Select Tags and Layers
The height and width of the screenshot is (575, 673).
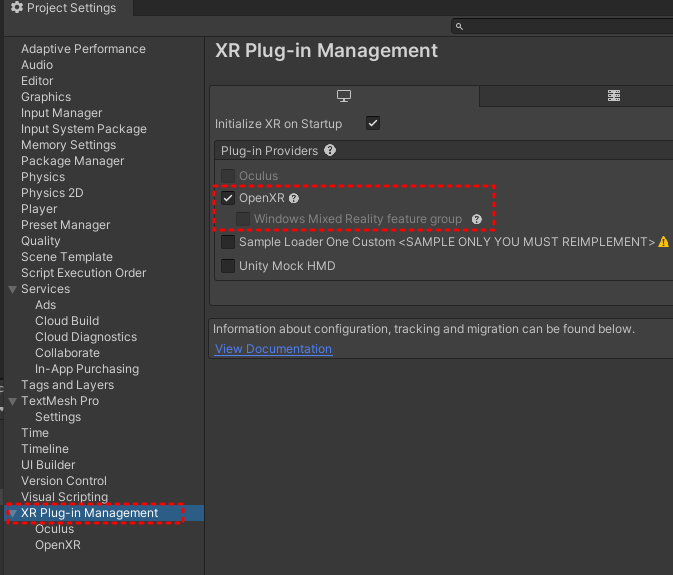pyautogui.click(x=67, y=385)
